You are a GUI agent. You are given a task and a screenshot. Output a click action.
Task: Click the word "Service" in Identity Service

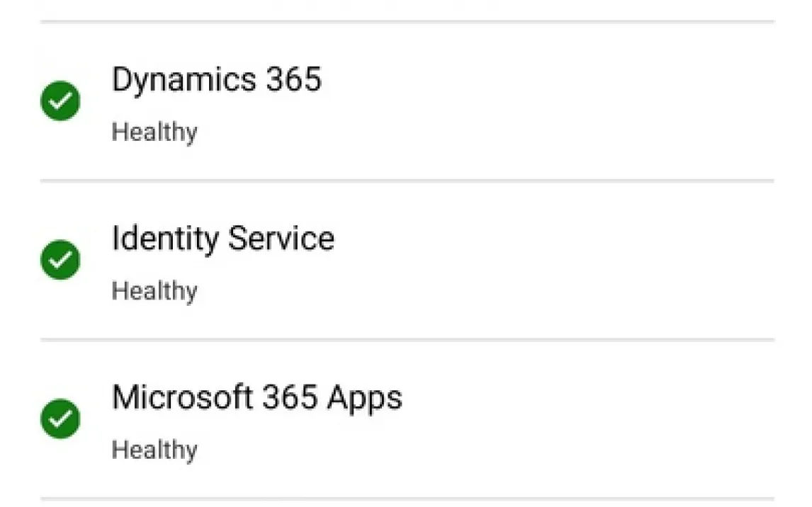tap(281, 239)
